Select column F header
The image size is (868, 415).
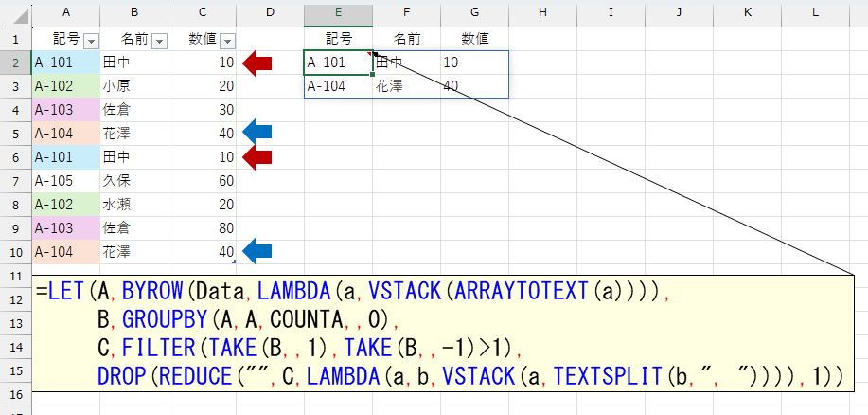click(406, 15)
